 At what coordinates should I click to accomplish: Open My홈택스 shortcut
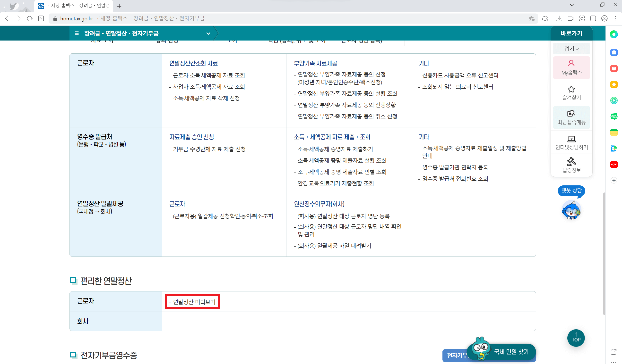(x=571, y=67)
